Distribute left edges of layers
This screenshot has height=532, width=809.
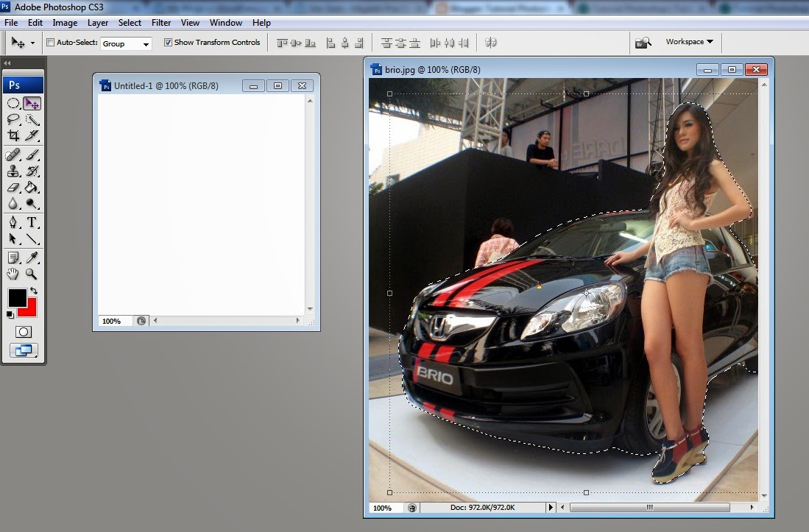pyautogui.click(x=436, y=43)
